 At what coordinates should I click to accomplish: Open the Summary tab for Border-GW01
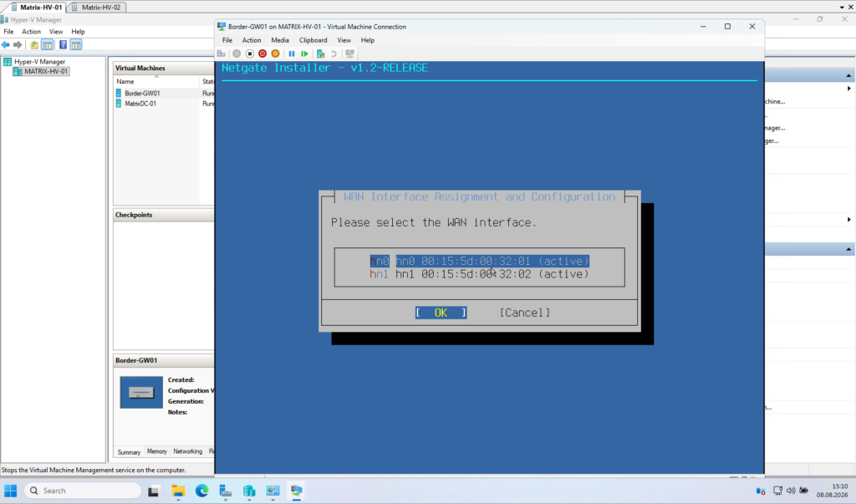click(x=129, y=452)
